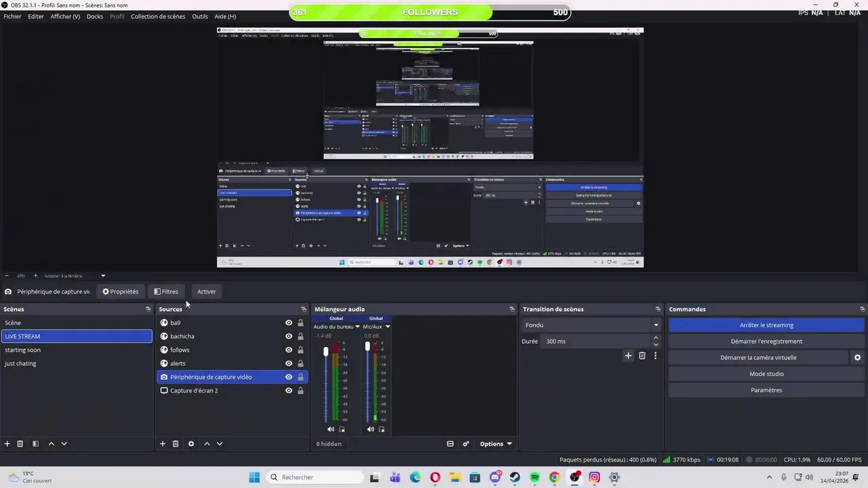Open the Editer menu
The width and height of the screenshot is (868, 488).
tap(36, 16)
